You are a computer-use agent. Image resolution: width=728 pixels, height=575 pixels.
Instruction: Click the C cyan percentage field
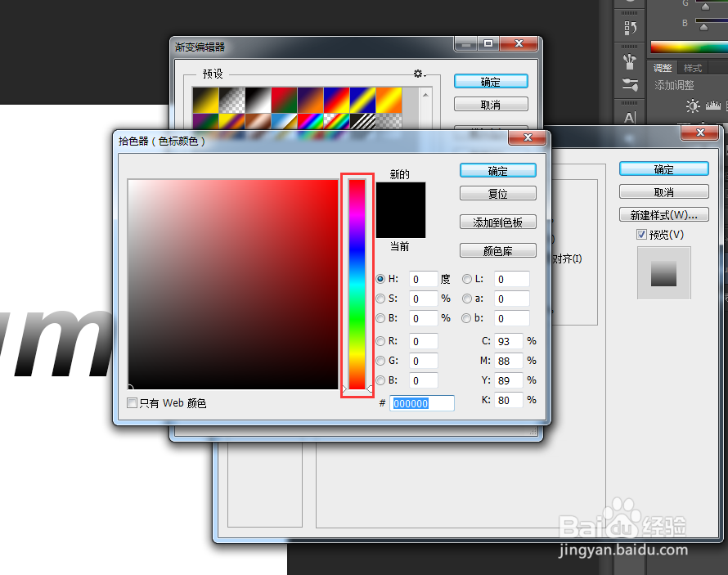point(509,341)
